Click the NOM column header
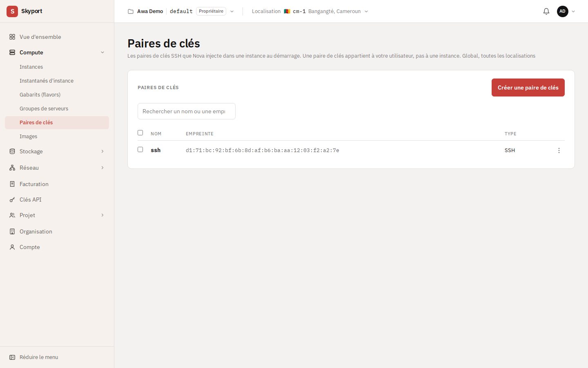This screenshot has height=368, width=588. [x=156, y=134]
